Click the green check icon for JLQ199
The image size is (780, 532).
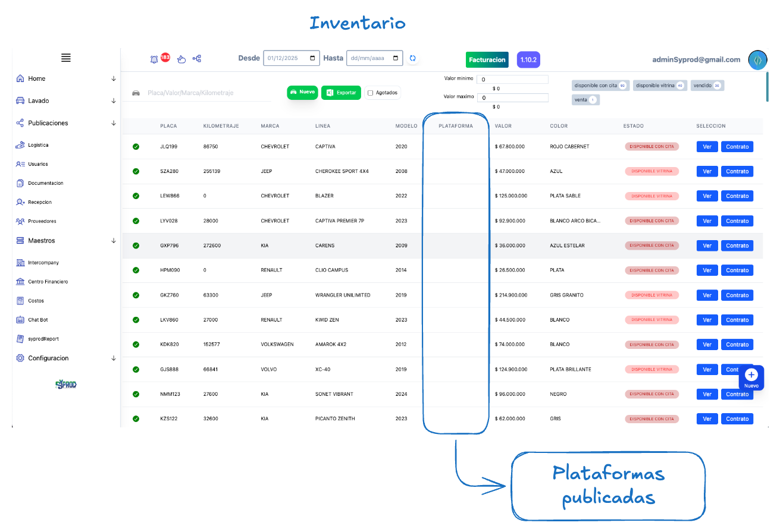136,147
